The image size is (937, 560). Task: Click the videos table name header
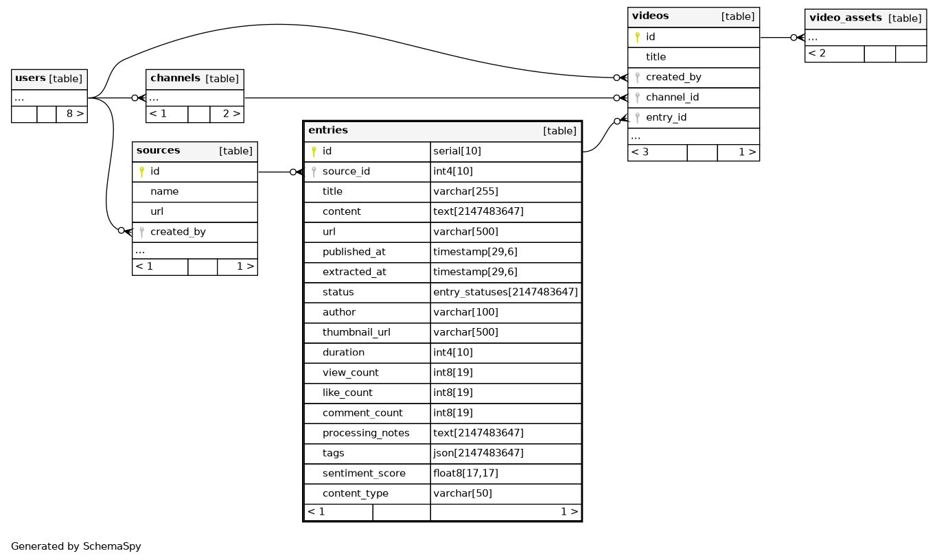650,16
